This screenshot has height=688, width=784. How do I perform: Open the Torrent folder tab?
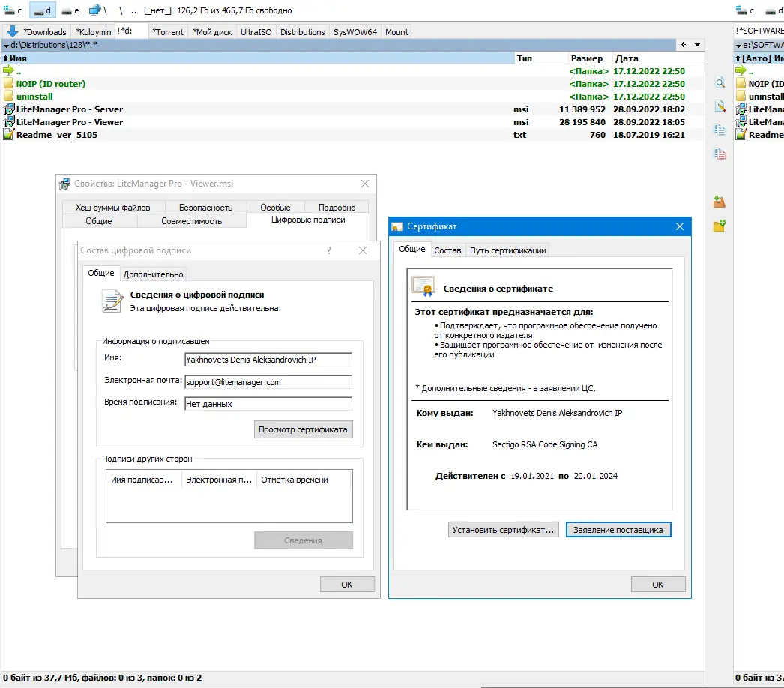coord(168,32)
